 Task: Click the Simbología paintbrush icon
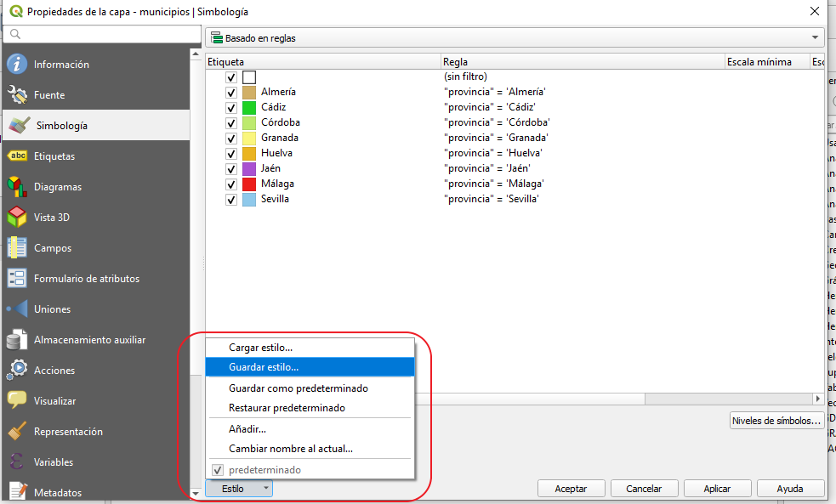(x=20, y=125)
